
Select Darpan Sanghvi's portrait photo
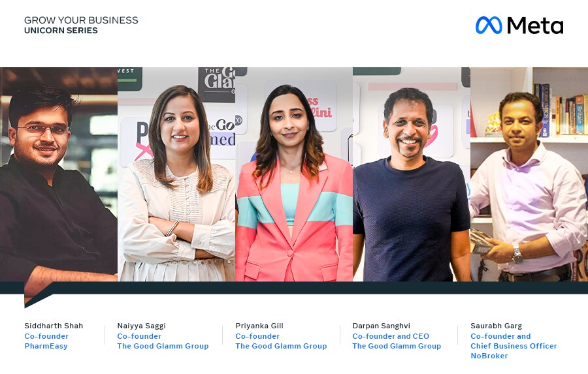412,174
